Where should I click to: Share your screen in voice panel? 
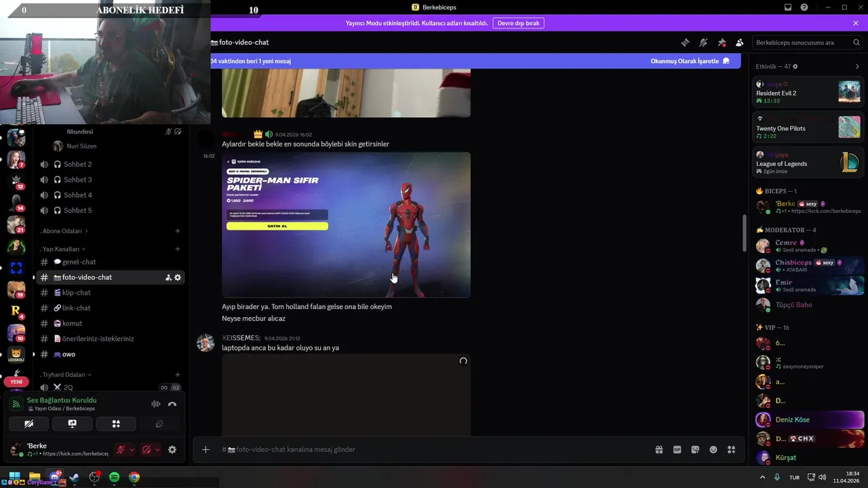(x=72, y=424)
